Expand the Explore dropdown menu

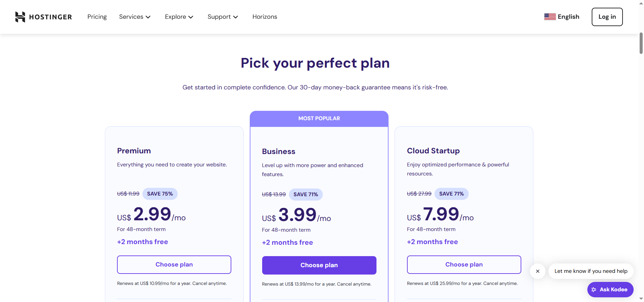pos(179,17)
